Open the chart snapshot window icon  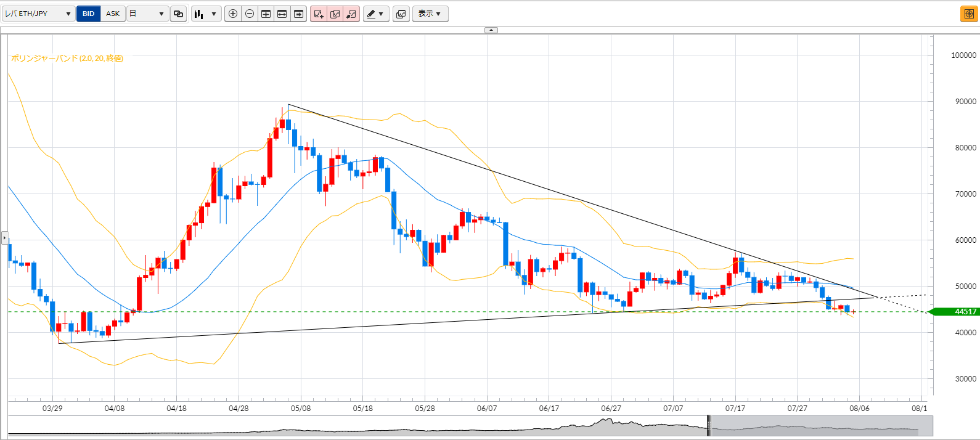pyautogui.click(x=401, y=14)
